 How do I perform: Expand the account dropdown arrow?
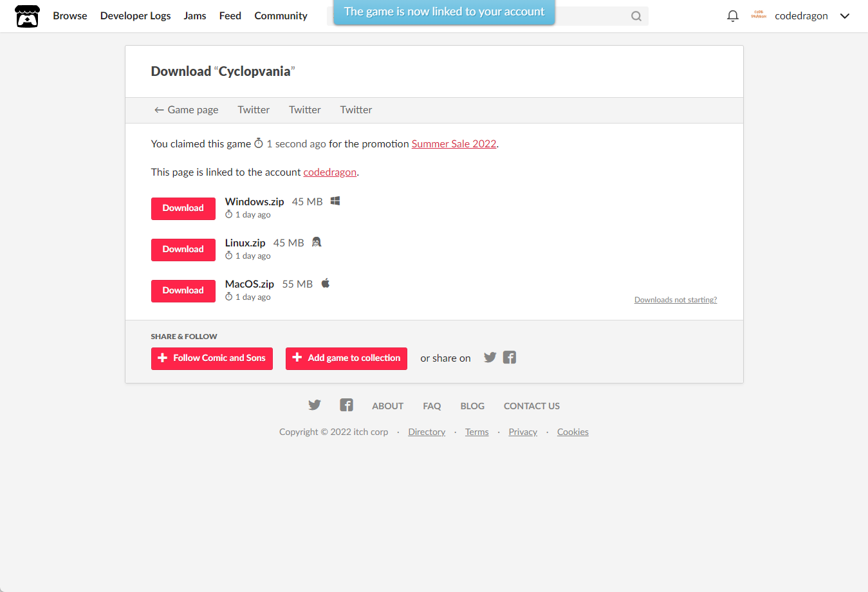(x=845, y=16)
